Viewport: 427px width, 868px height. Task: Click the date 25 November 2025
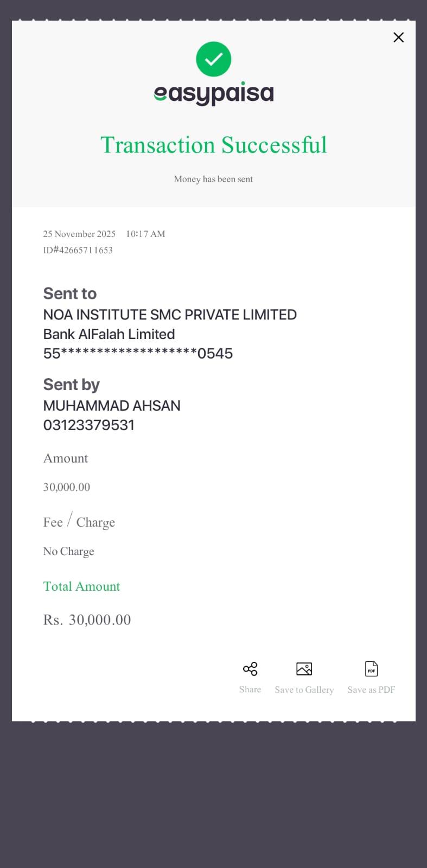[79, 234]
